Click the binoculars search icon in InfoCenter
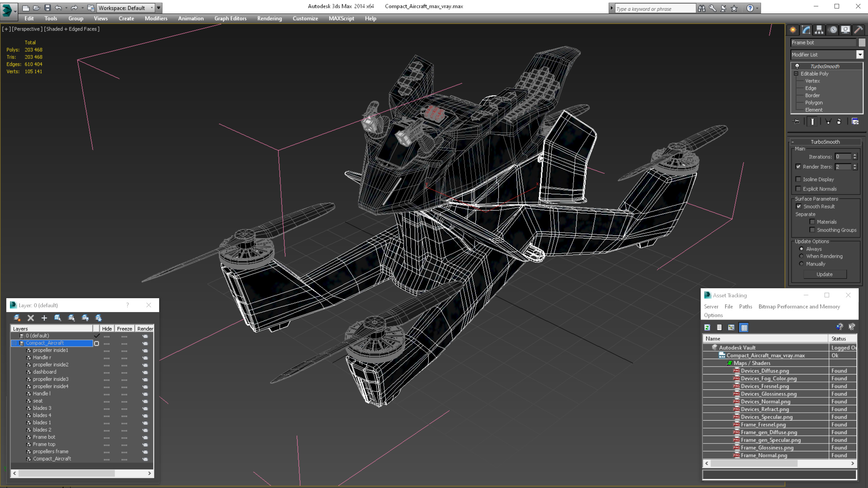The image size is (868, 488). click(x=702, y=8)
